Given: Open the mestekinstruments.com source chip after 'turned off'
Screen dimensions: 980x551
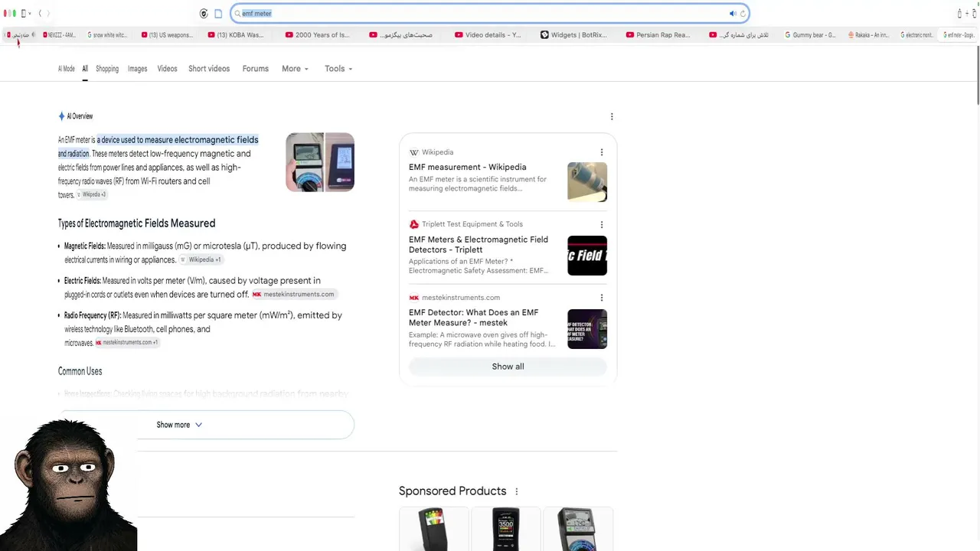Looking at the screenshot, I should pyautogui.click(x=293, y=295).
